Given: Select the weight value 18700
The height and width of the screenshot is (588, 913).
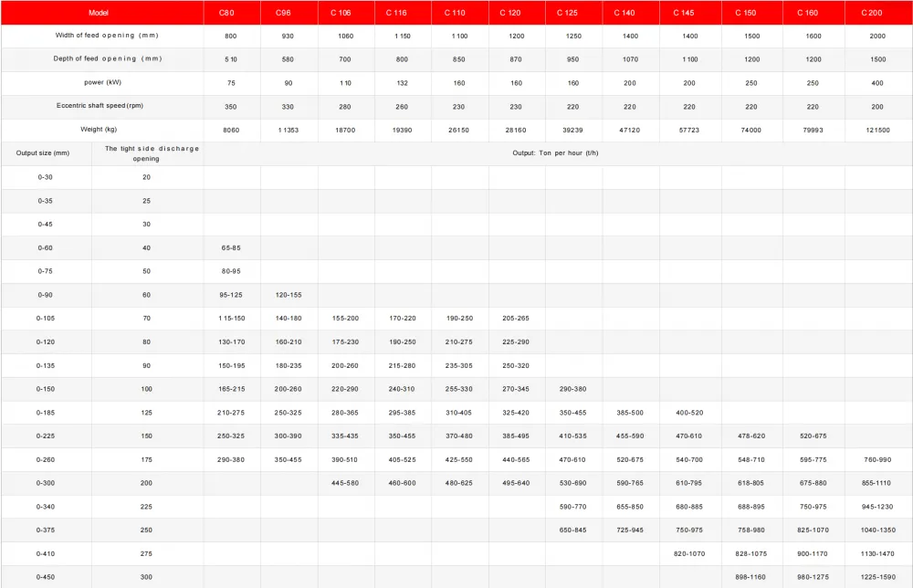Looking at the screenshot, I should tap(345, 131).
